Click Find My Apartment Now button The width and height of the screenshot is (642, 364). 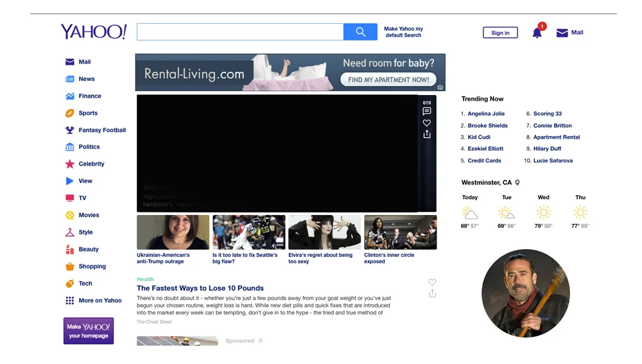388,80
